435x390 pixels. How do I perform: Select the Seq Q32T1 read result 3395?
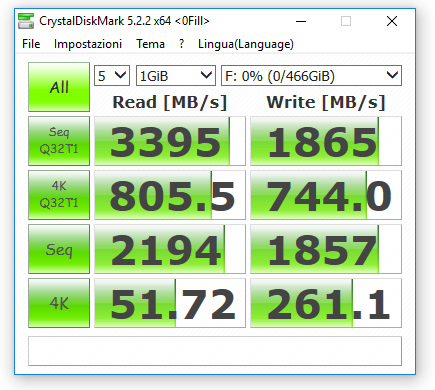170,141
